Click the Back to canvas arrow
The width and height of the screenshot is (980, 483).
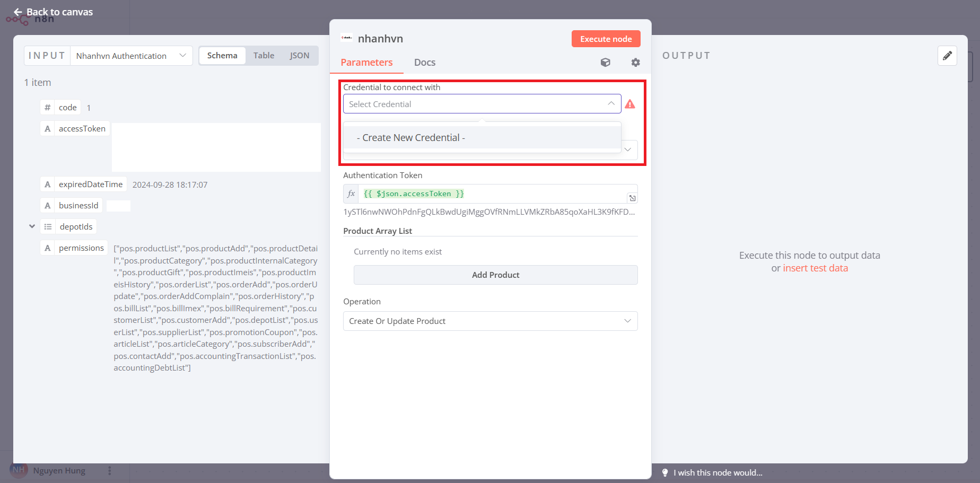pos(18,12)
